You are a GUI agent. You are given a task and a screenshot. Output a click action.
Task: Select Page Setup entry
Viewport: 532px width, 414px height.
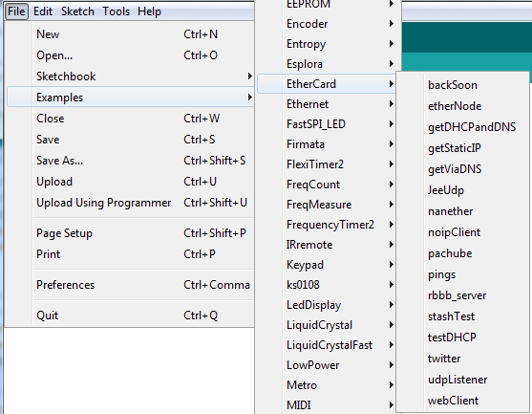[x=130, y=233]
